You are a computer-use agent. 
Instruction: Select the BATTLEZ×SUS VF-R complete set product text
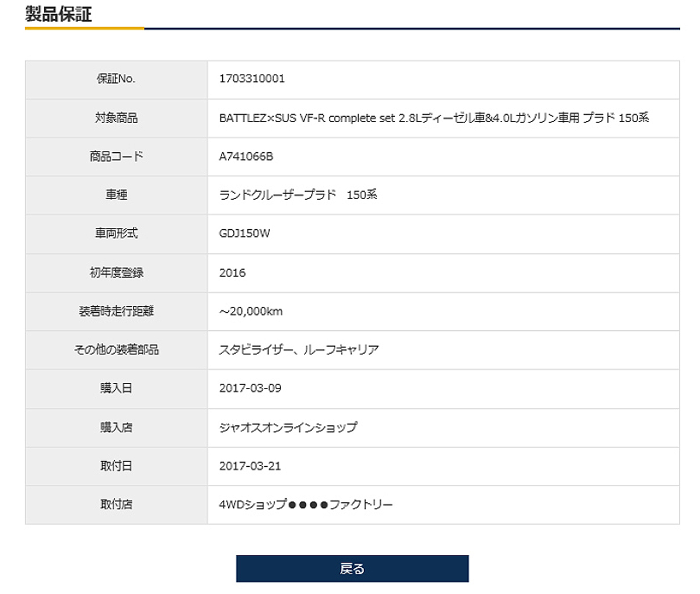coord(434,118)
